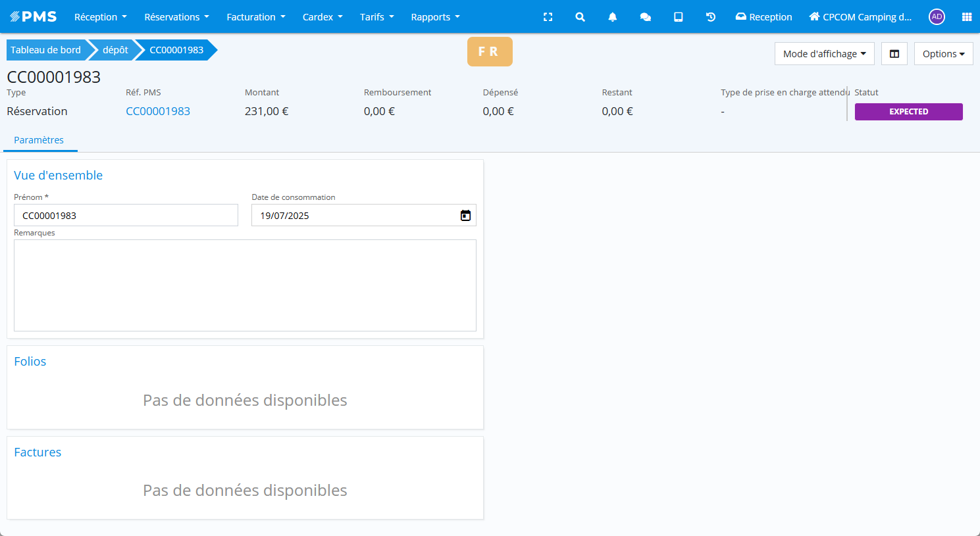Click the orange FR language badge
The height and width of the screenshot is (536, 980).
click(489, 52)
